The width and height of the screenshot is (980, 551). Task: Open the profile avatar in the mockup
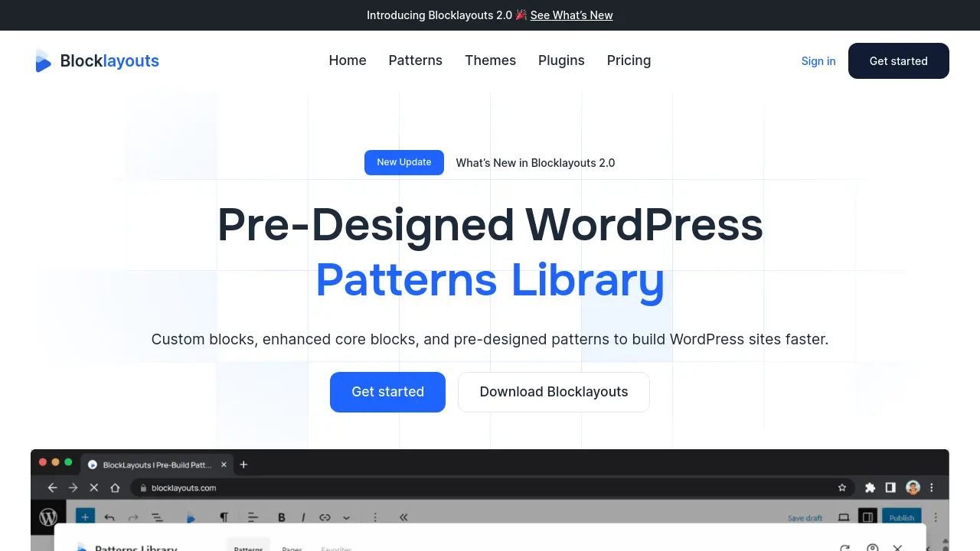coord(913,487)
